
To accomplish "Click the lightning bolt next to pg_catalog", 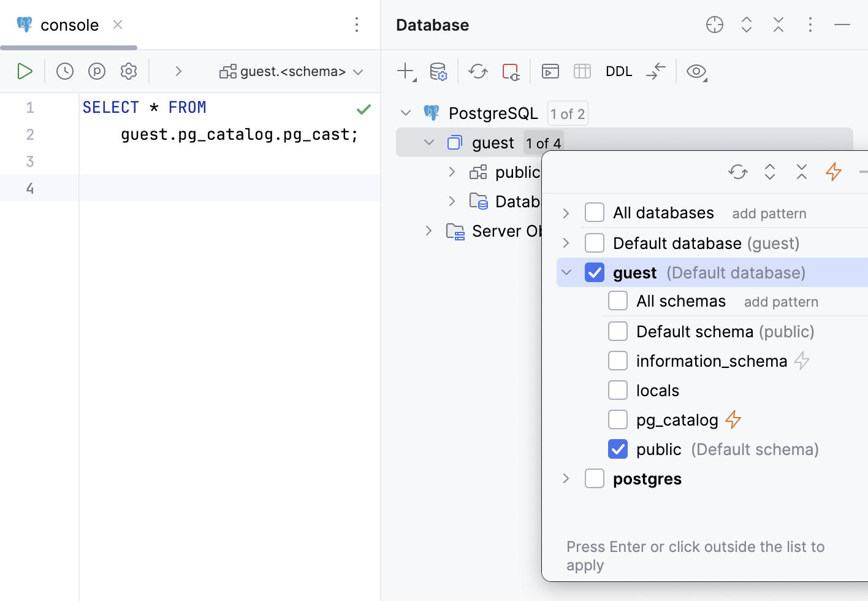I will tap(733, 419).
